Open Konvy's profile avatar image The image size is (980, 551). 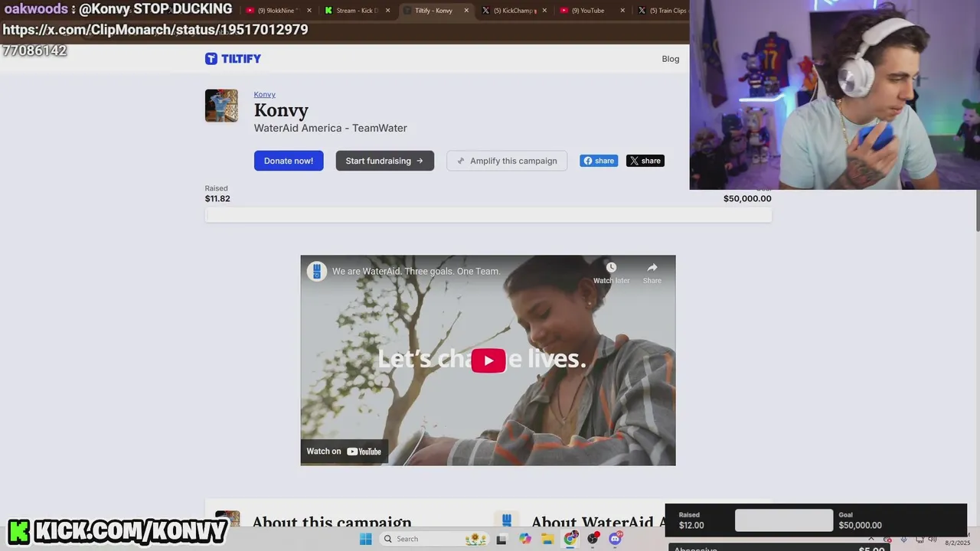pos(221,106)
